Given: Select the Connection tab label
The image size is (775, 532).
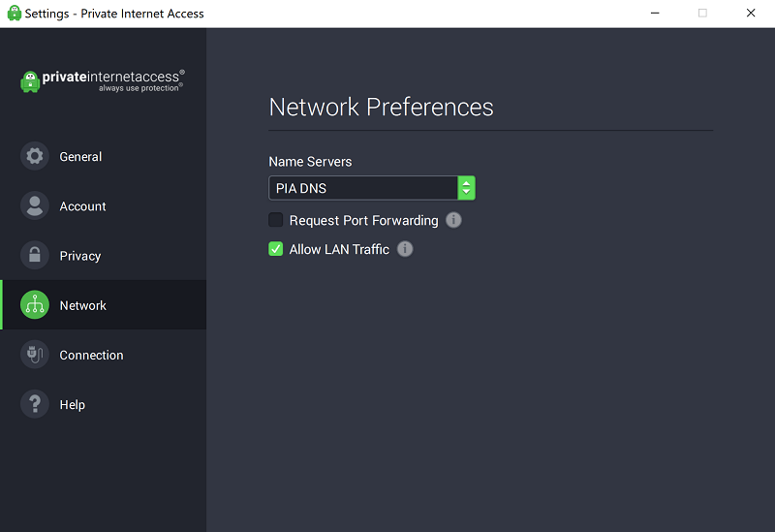Looking at the screenshot, I should pos(91,355).
